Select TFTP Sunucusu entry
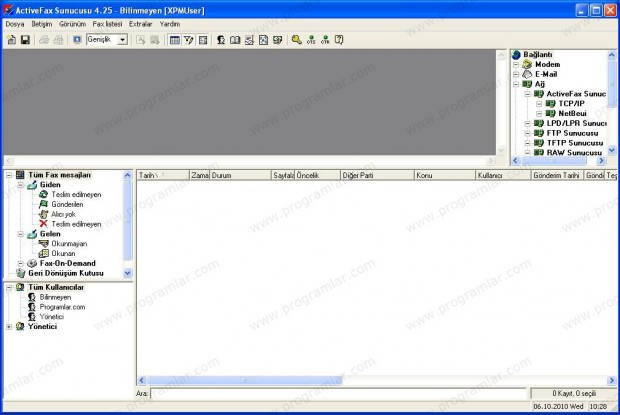Viewport: 620px width, 415px height. point(575,143)
